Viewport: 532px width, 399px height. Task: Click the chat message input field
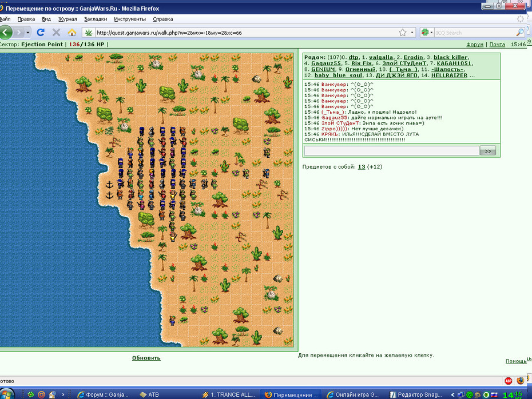pyautogui.click(x=391, y=151)
